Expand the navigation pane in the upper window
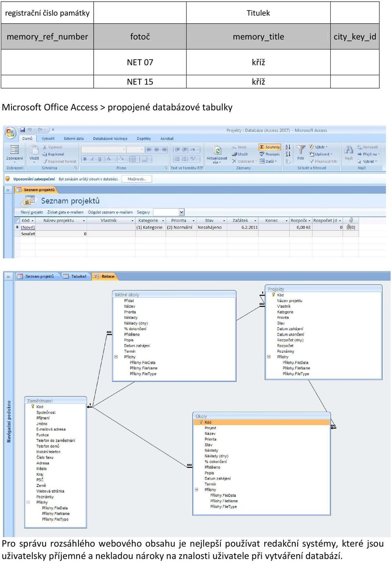This screenshot has width=392, height=562. [x=8, y=190]
